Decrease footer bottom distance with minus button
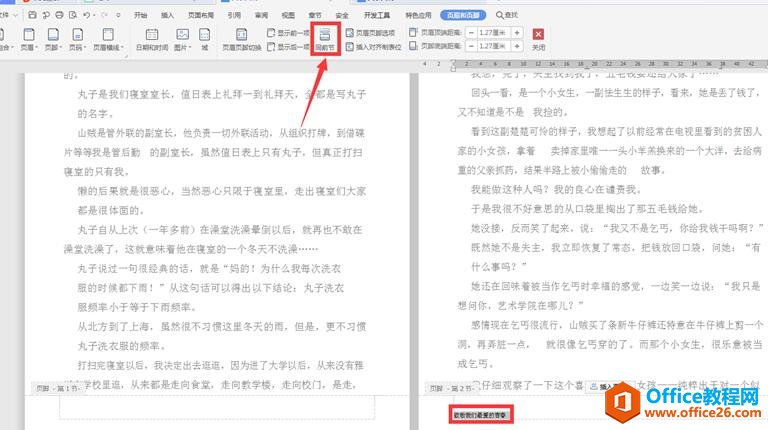 click(471, 46)
